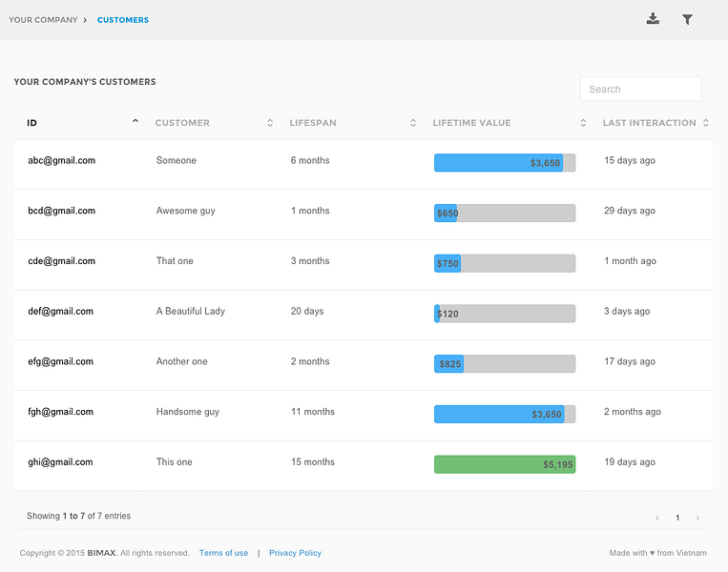Click the breadcrumb chevron separator
This screenshot has height=572, width=728.
(85, 20)
